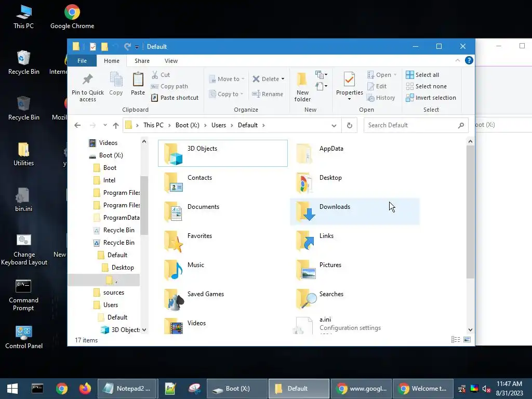Click the Refresh button beside address bar
The width and height of the screenshot is (532, 399).
coord(350,125)
